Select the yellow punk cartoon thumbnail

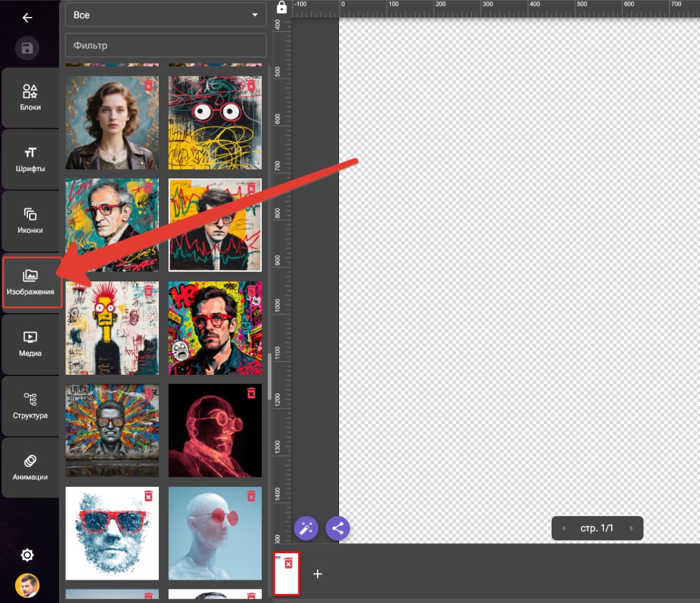[x=112, y=328]
